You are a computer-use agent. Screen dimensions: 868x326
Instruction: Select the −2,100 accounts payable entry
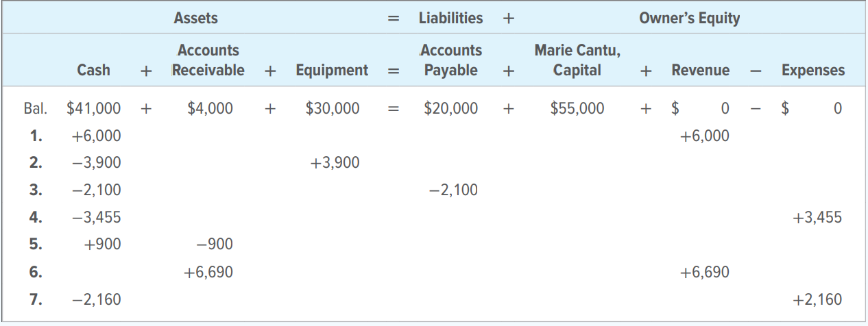pos(453,190)
